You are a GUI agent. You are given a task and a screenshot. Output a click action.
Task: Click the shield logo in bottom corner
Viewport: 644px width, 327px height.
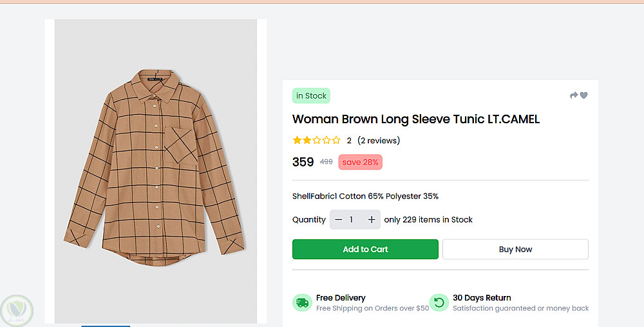click(16, 310)
